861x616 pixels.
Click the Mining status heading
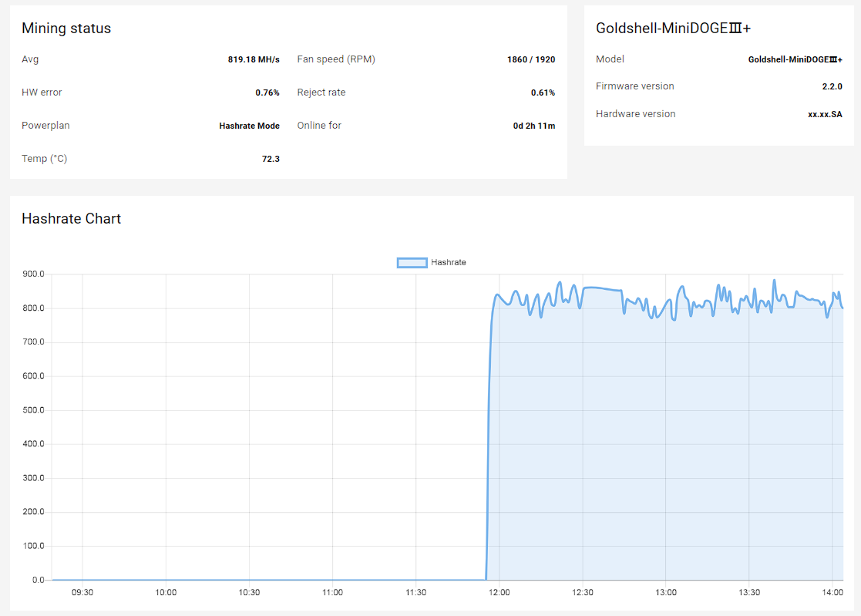66,29
